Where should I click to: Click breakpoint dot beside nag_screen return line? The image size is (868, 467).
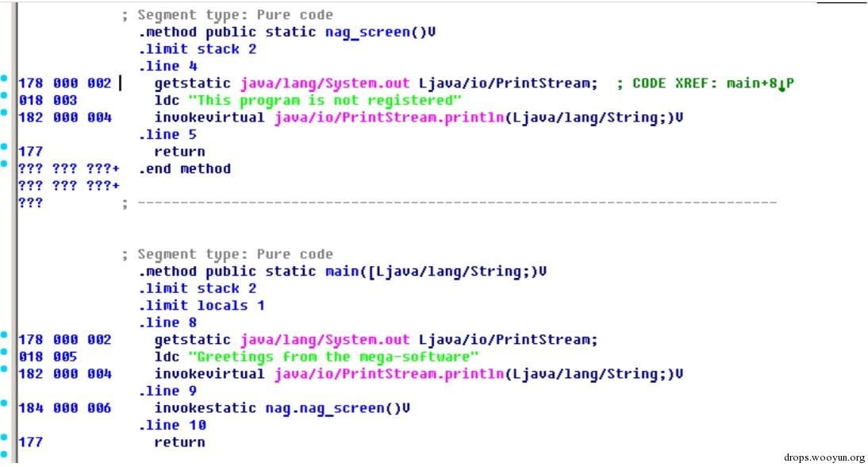(4, 147)
